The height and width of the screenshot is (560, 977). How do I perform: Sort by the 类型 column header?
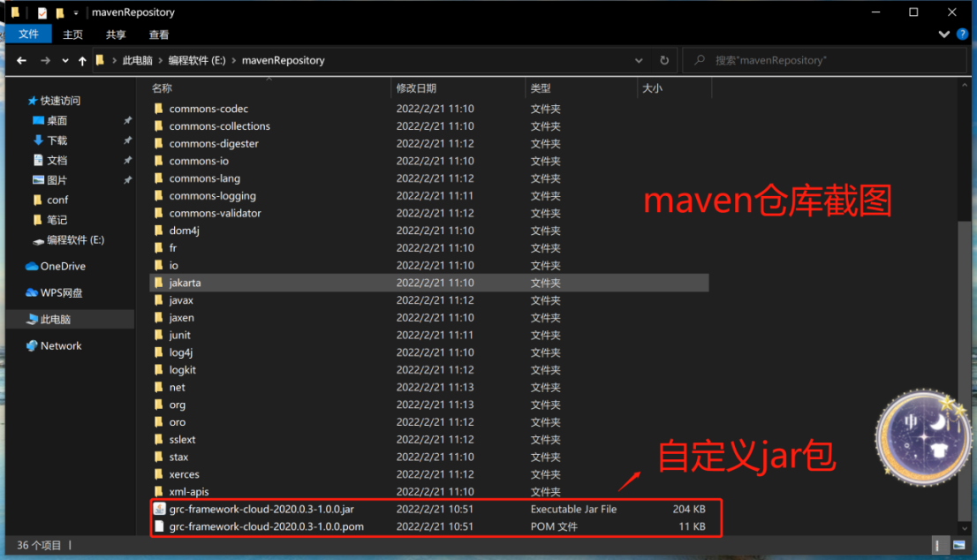(x=541, y=88)
